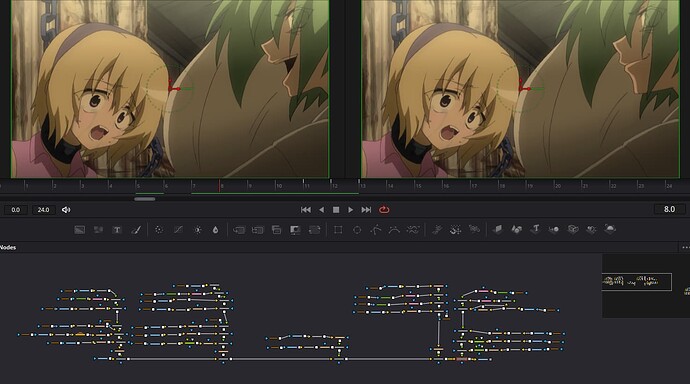Add a Color Corrector node from the toolbar
The width and height of the screenshot is (690, 384).
159,230
